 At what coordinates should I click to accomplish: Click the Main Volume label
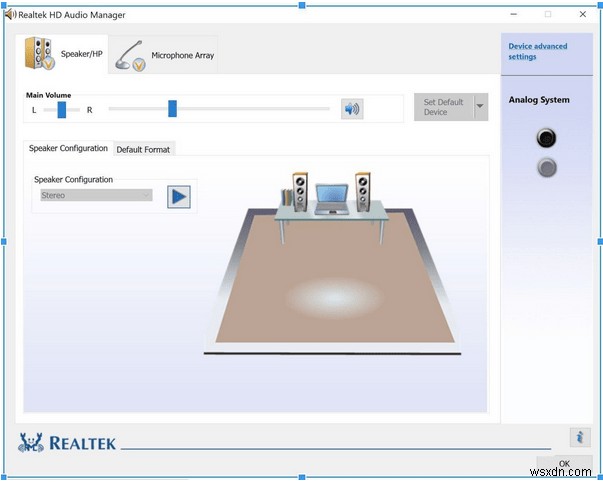[48, 95]
